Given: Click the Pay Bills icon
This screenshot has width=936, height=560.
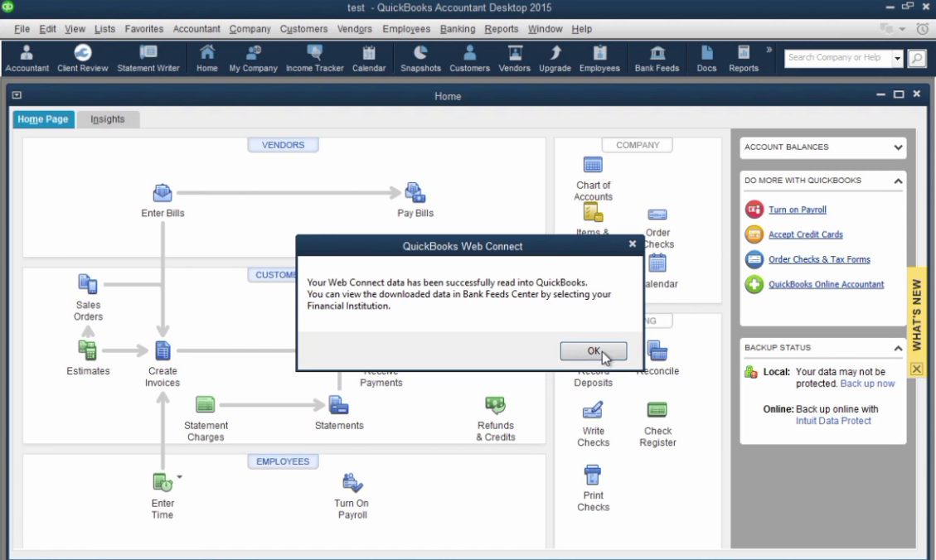Looking at the screenshot, I should [x=415, y=193].
